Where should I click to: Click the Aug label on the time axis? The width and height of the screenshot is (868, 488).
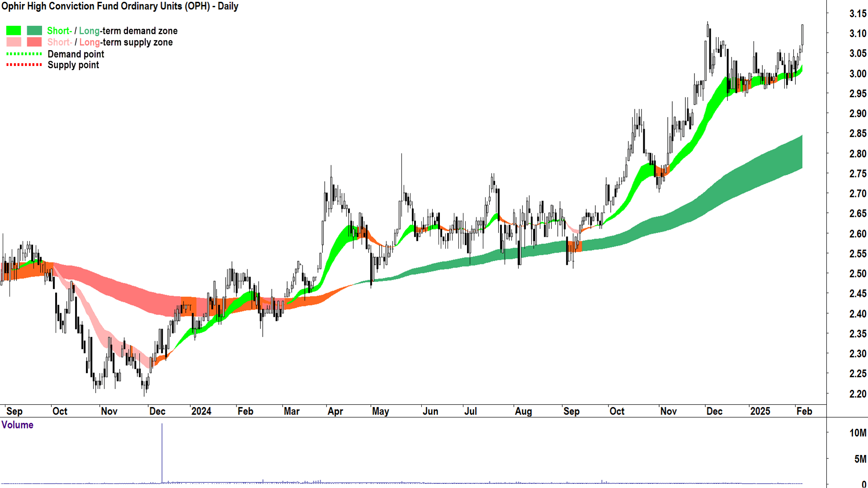(x=523, y=411)
